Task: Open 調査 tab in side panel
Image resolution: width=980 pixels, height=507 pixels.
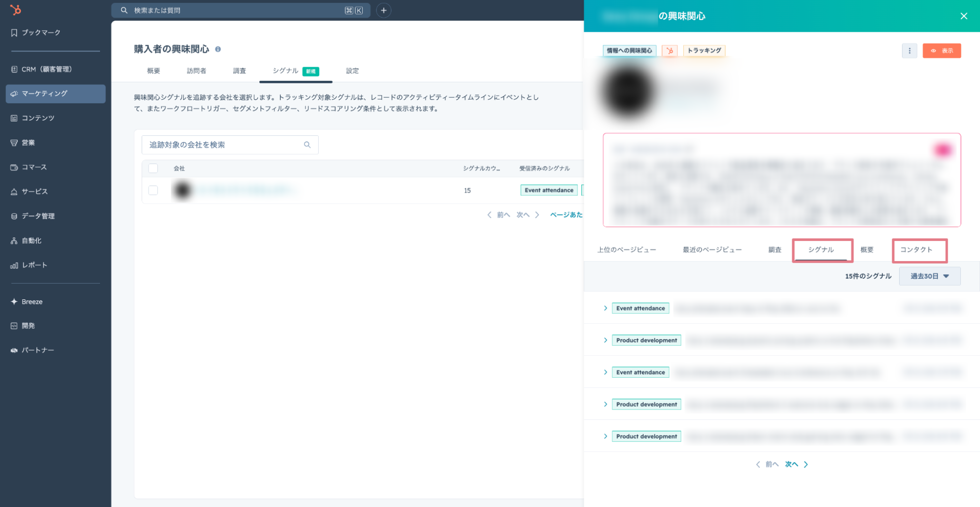Action: (x=775, y=250)
